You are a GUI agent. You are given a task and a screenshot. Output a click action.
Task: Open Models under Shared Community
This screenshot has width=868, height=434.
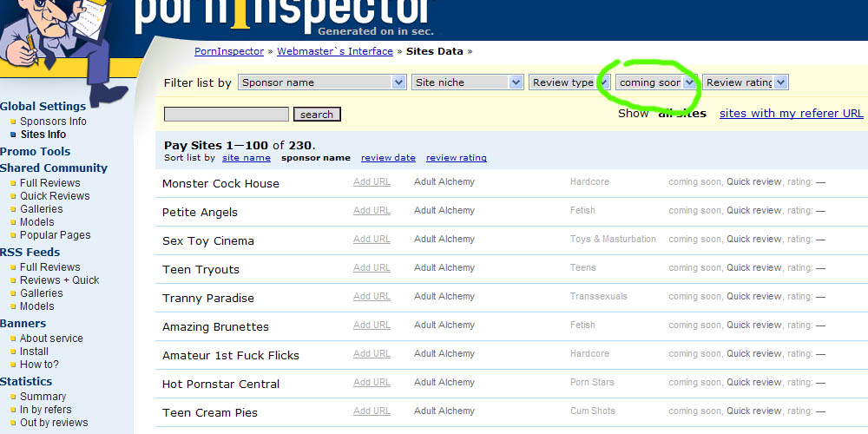pyautogui.click(x=37, y=222)
